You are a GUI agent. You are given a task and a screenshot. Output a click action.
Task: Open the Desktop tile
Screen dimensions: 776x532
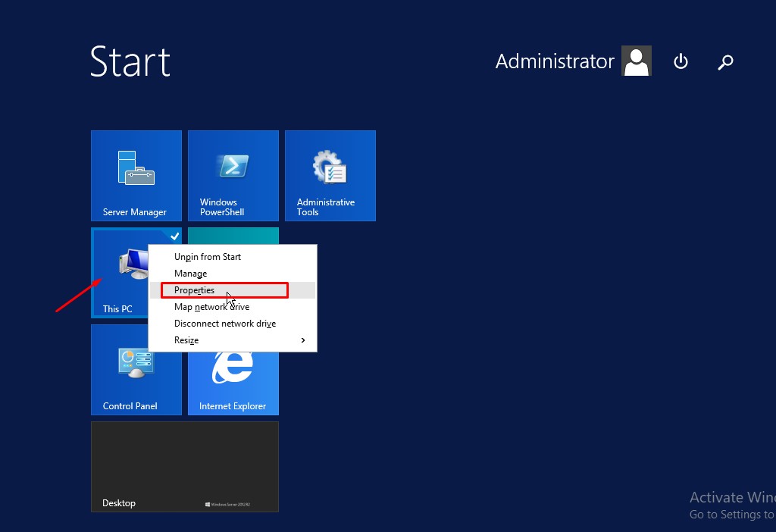pos(185,467)
